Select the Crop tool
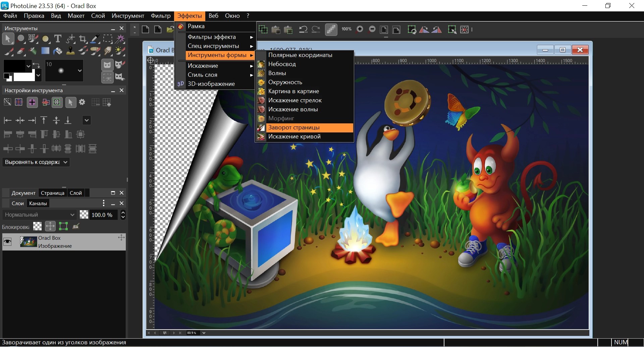Viewport: 644px width, 347px height. (83, 39)
